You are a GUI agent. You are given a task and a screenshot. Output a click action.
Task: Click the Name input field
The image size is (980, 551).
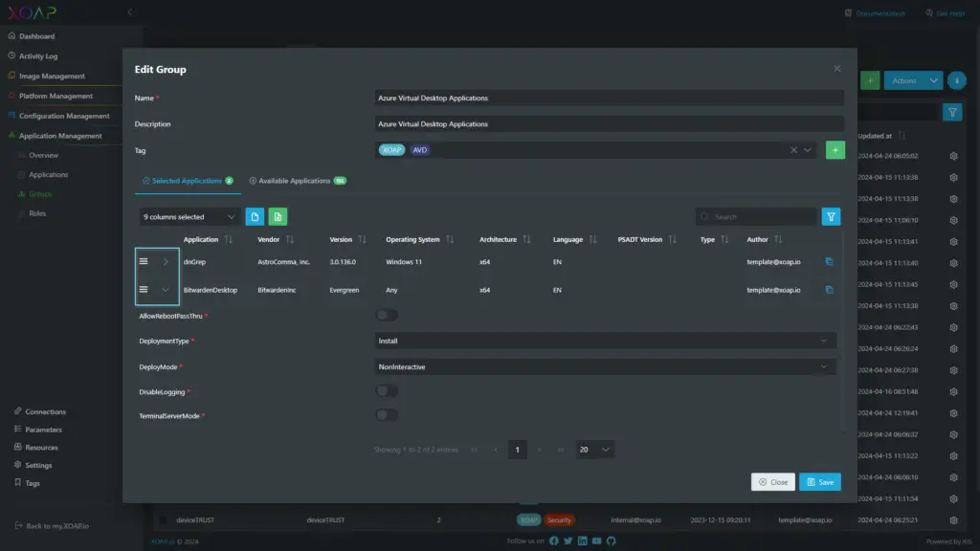tap(609, 99)
